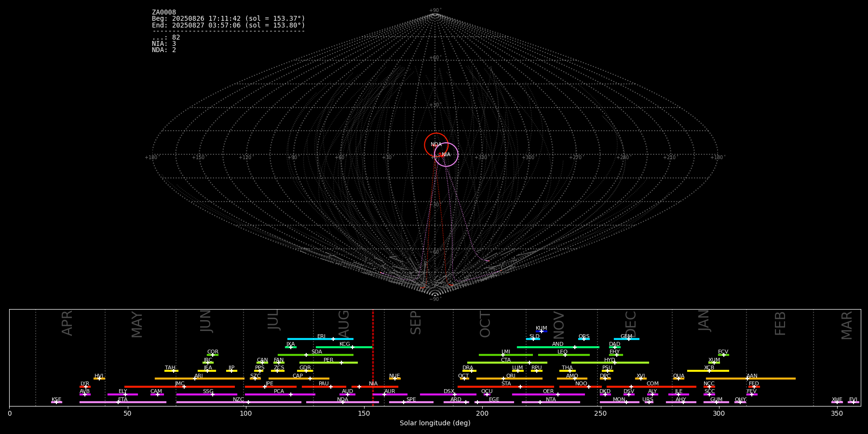Click the DSX shower label
The image size is (868, 434).
(x=449, y=392)
